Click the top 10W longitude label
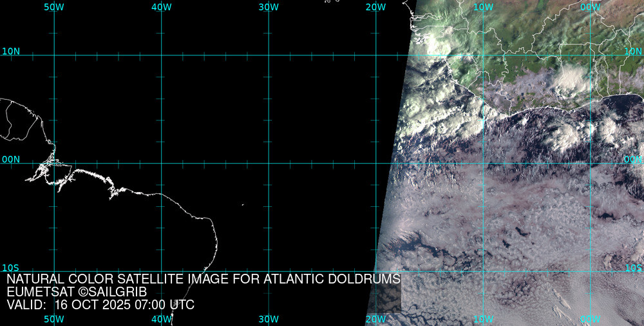This screenshot has width=644, height=326. [x=483, y=7]
